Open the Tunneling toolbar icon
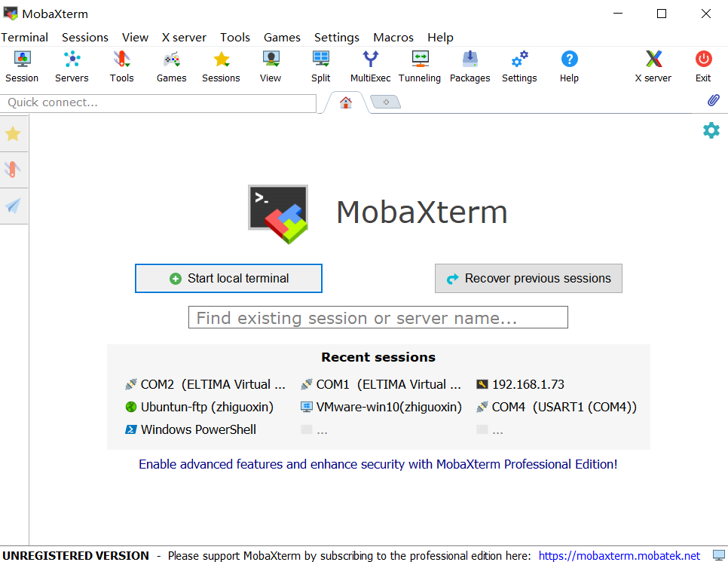This screenshot has width=728, height=562. click(x=420, y=66)
